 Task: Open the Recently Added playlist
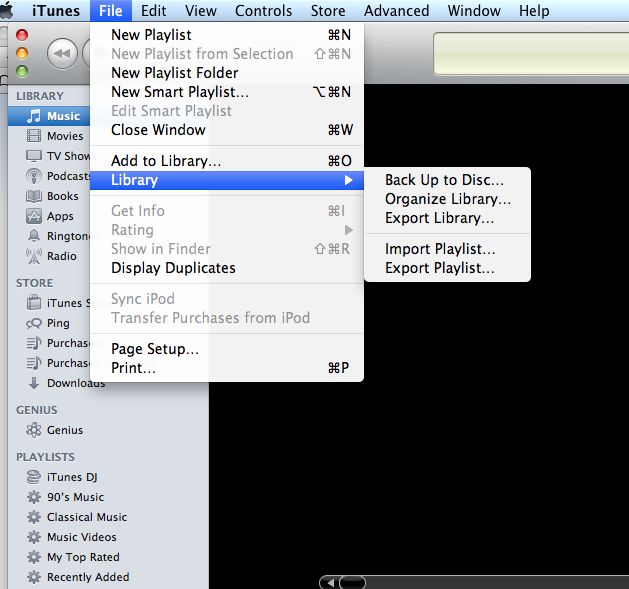click(88, 577)
